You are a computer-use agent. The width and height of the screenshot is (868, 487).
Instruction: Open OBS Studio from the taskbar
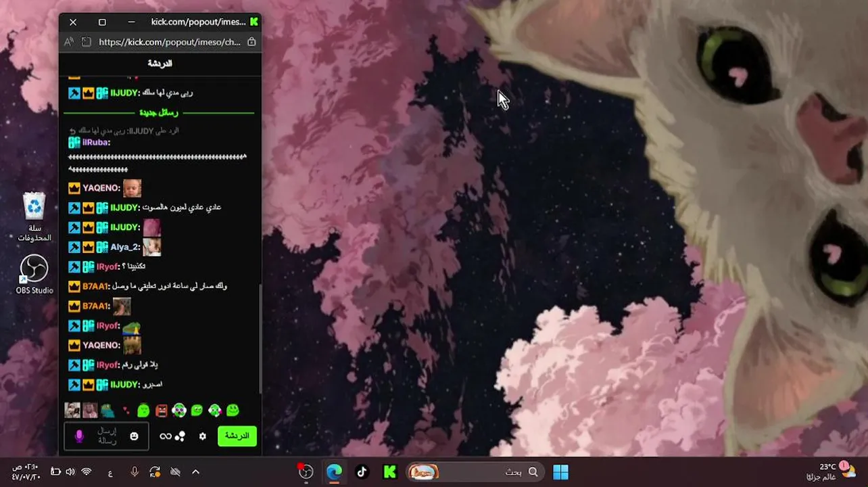click(x=306, y=472)
